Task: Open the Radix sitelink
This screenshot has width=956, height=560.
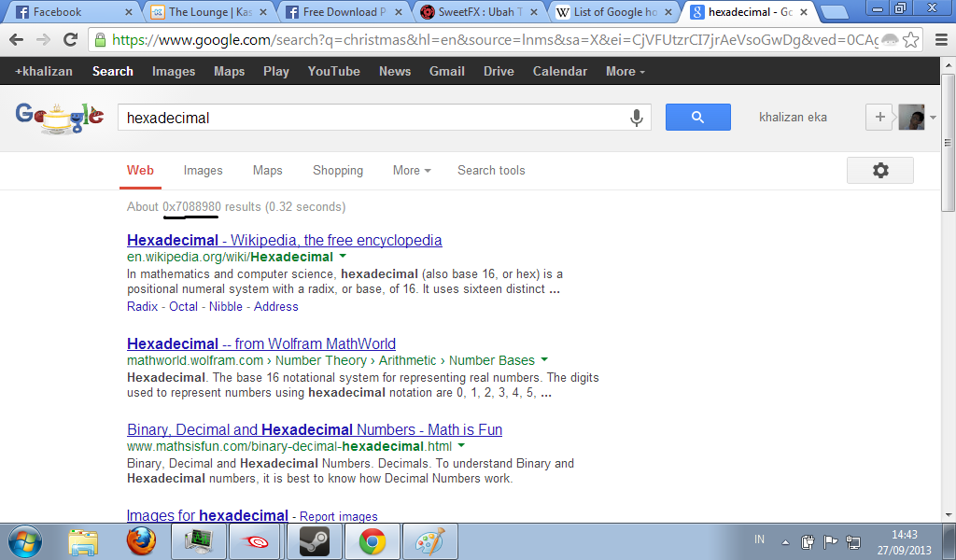Action: tap(142, 306)
